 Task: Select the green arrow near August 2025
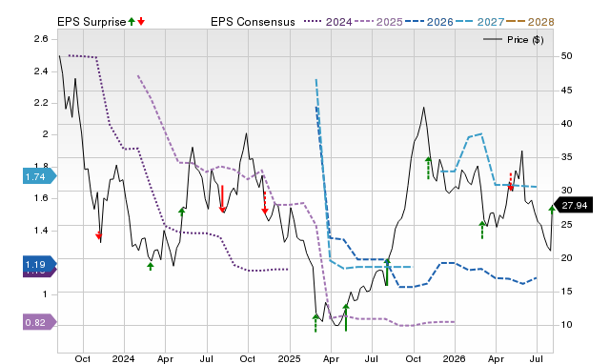coord(387,272)
